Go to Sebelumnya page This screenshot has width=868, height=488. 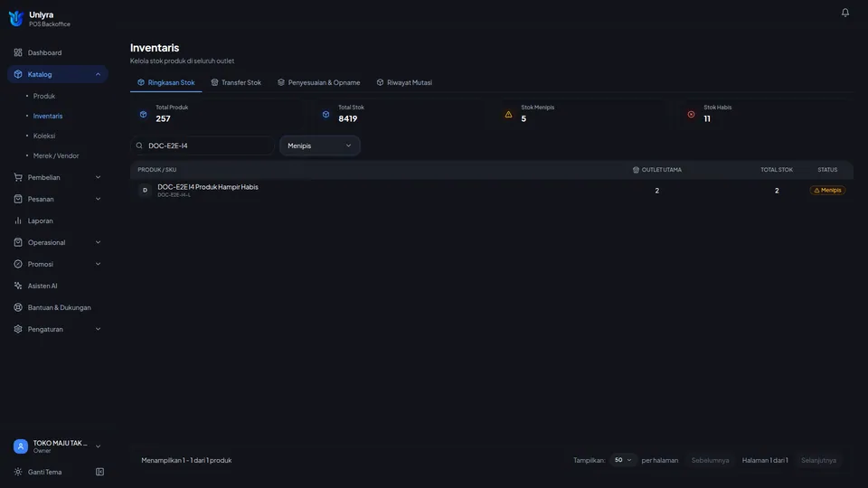pyautogui.click(x=711, y=460)
